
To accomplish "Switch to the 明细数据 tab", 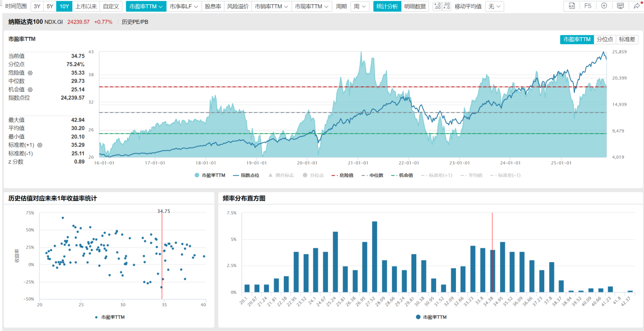I will (x=415, y=6).
